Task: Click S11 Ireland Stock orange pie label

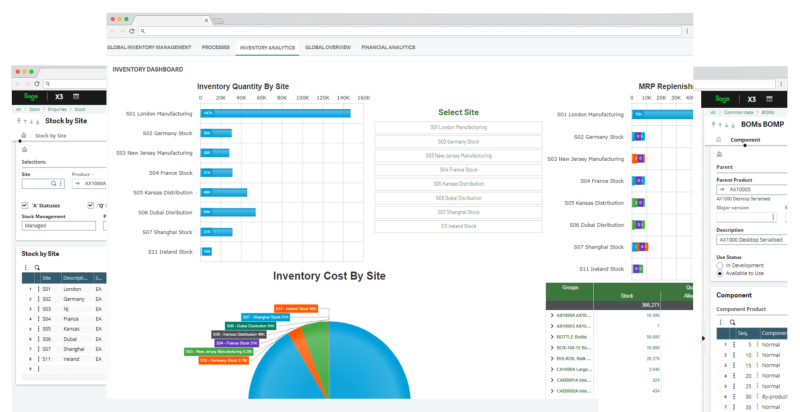Action: pyautogui.click(x=296, y=308)
